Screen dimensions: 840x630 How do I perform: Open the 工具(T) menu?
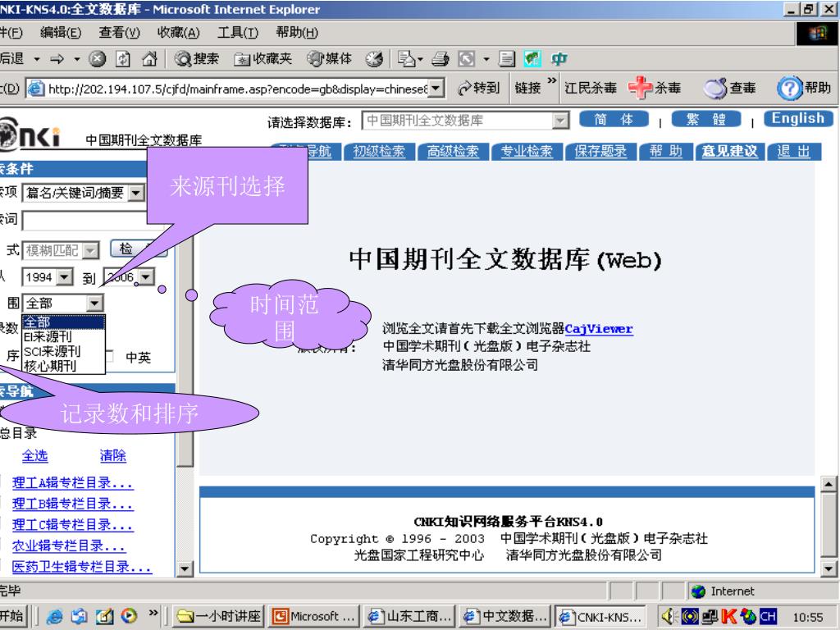(237, 33)
